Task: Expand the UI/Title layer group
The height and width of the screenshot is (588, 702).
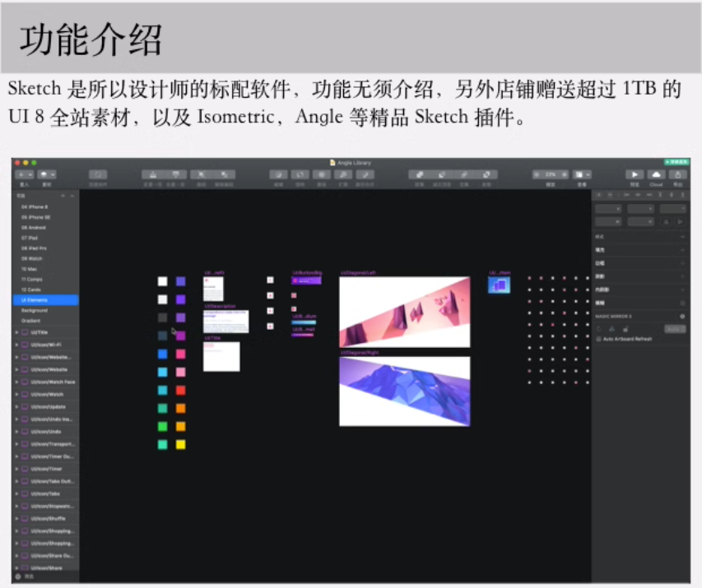Action: click(16, 332)
